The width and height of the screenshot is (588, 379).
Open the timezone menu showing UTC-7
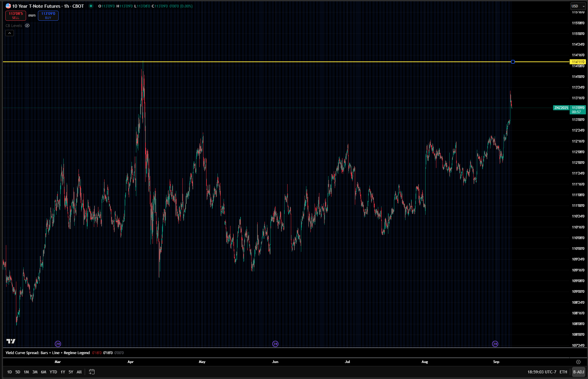542,372
